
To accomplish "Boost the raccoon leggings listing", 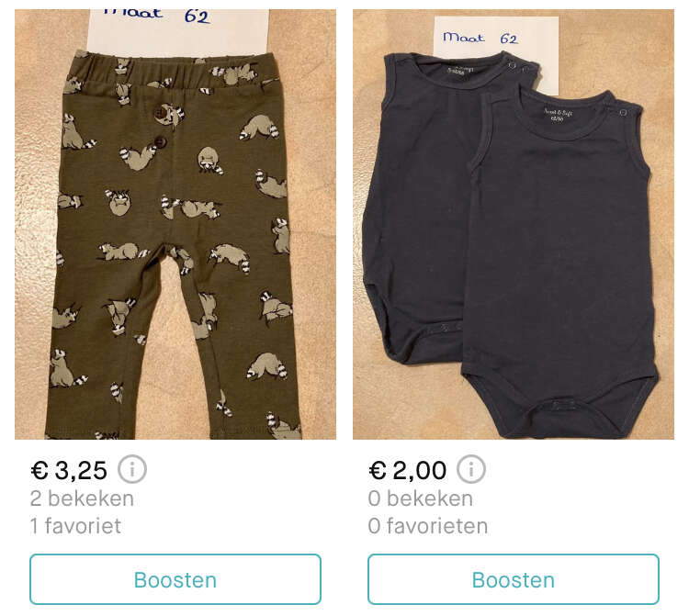I will point(175,579).
